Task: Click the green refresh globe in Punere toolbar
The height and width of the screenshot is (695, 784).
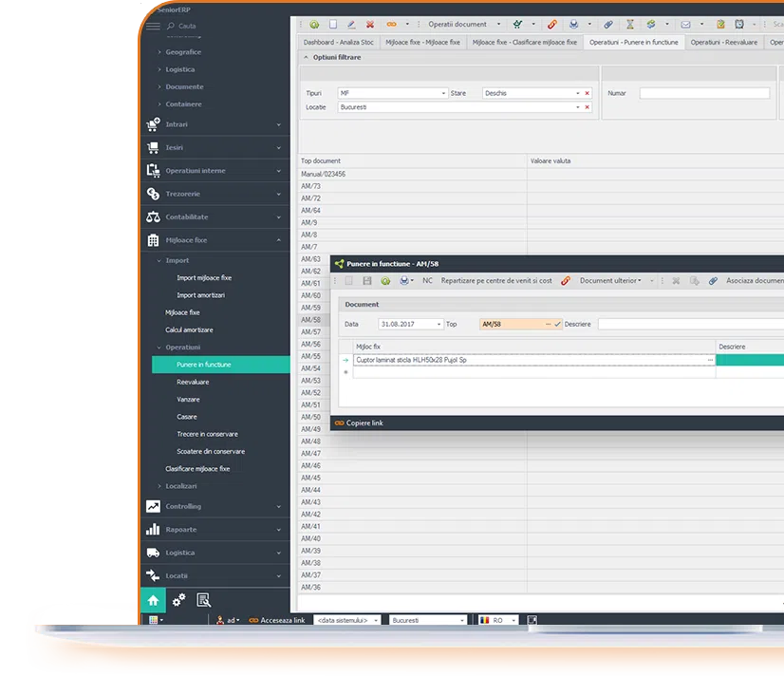Action: [x=385, y=281]
